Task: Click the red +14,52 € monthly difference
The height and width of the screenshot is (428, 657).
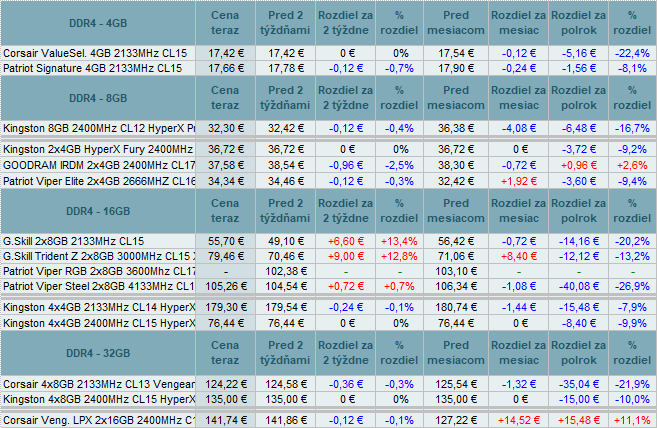Action: point(519,420)
